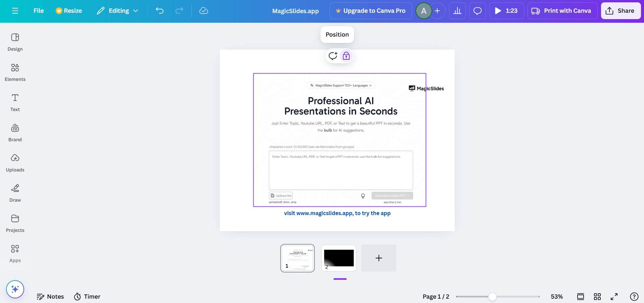
Task: Open the account avatar A
Action: [424, 11]
